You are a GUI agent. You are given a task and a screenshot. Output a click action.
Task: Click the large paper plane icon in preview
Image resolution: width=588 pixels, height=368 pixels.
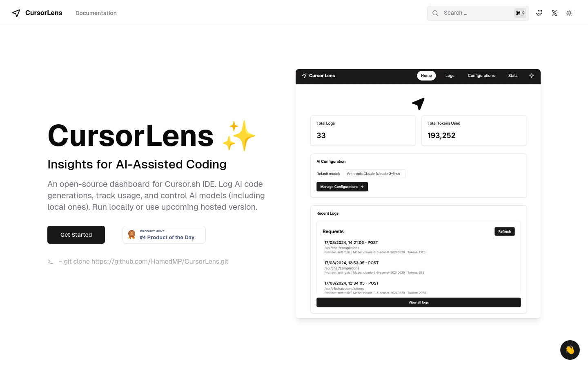[x=418, y=103]
